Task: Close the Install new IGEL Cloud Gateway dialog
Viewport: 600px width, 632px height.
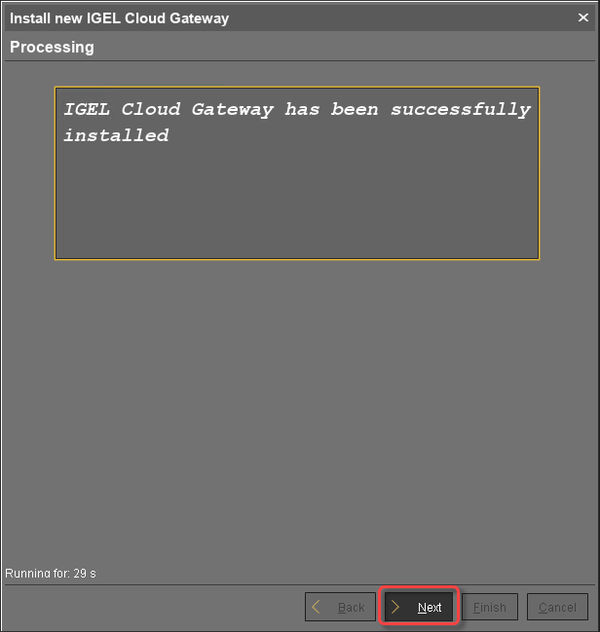Action: pos(583,17)
